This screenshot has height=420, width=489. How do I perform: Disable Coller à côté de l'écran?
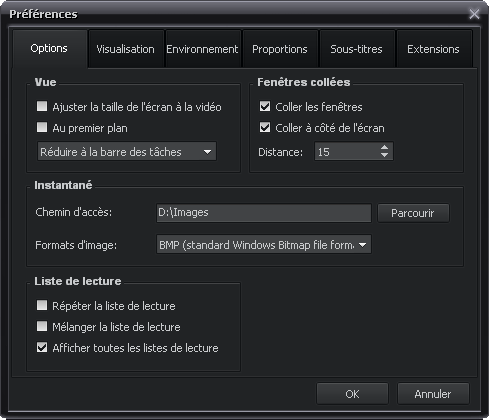point(265,127)
